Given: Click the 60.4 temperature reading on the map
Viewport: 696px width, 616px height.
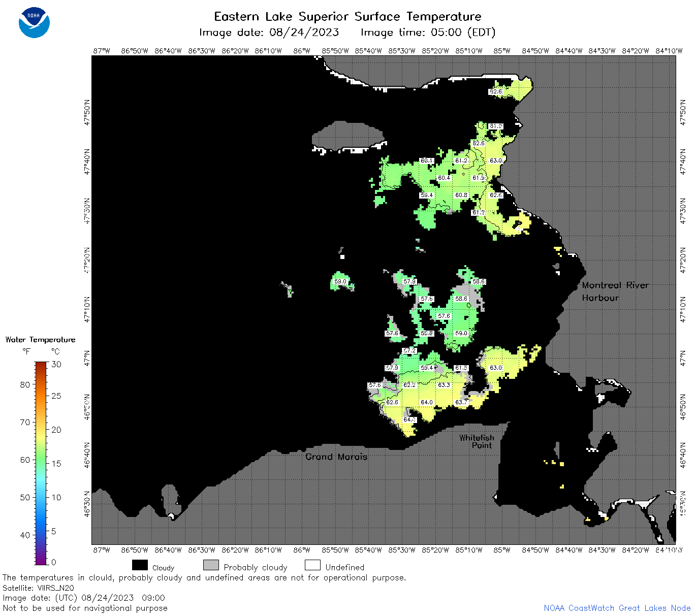Looking at the screenshot, I should [444, 178].
